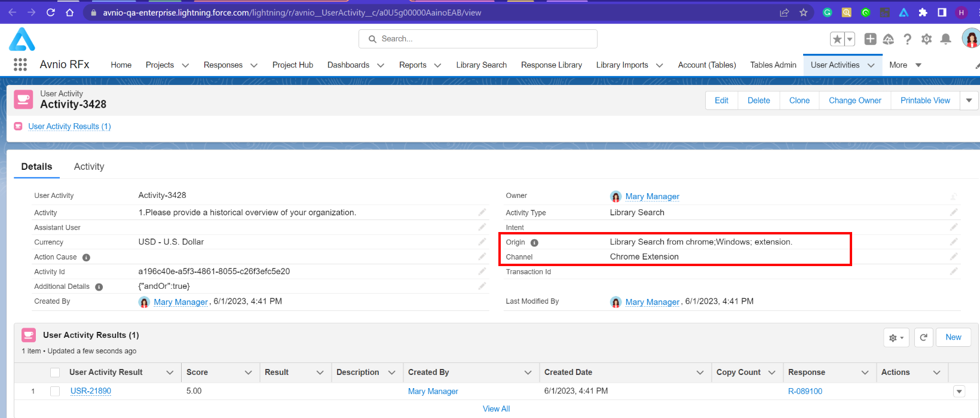Viewport: 980px width, 418px height.
Task: Open related list settings gear
Action: (896, 337)
